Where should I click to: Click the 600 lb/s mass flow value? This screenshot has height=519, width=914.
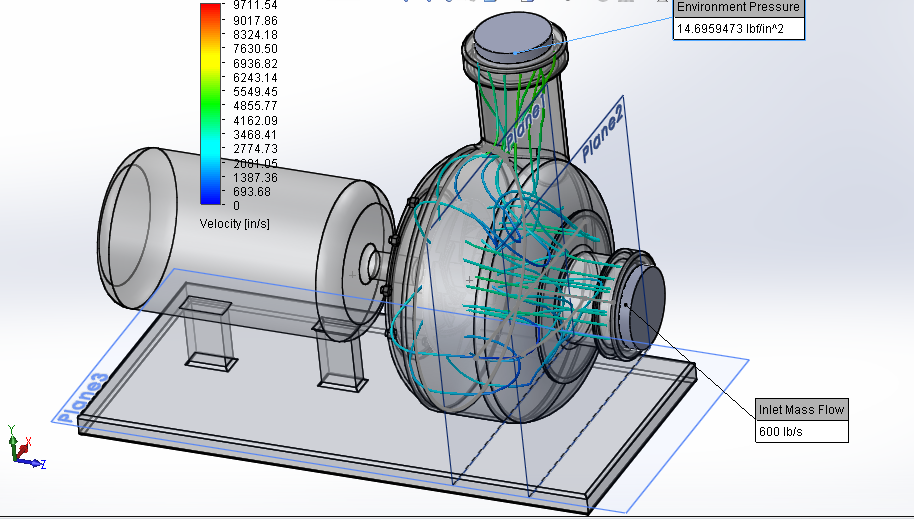pyautogui.click(x=783, y=432)
